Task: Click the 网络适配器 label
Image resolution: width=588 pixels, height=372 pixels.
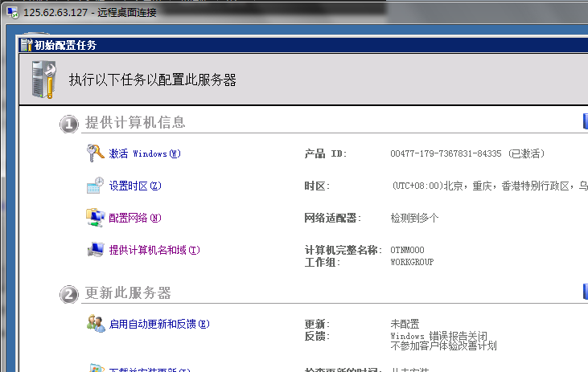Action: pyautogui.click(x=332, y=218)
